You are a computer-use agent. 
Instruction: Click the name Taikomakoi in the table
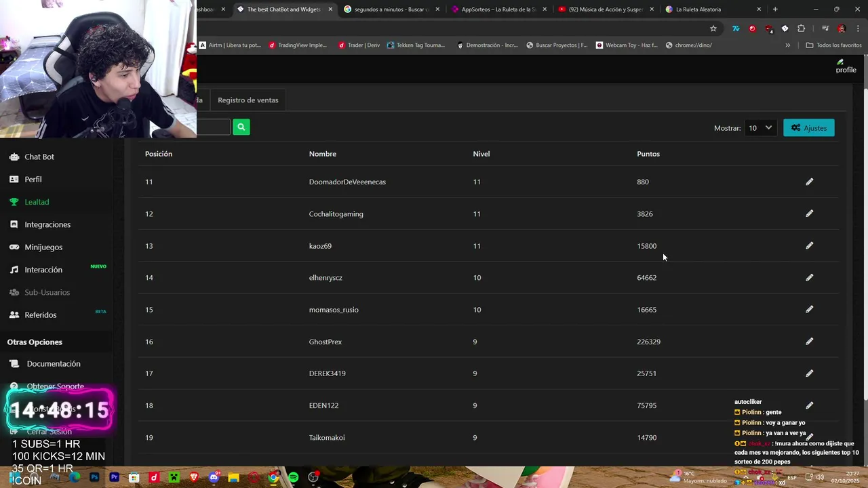[327, 437]
